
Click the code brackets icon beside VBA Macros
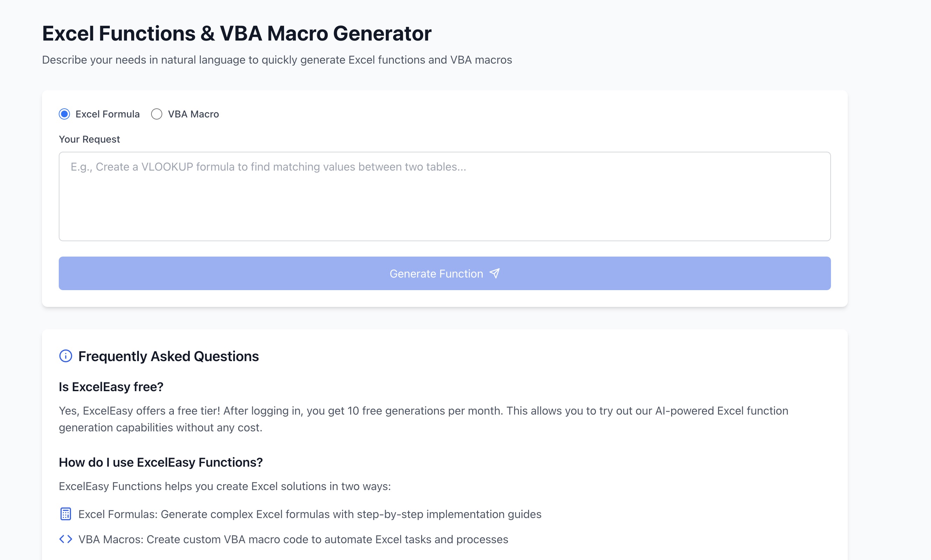(66, 539)
